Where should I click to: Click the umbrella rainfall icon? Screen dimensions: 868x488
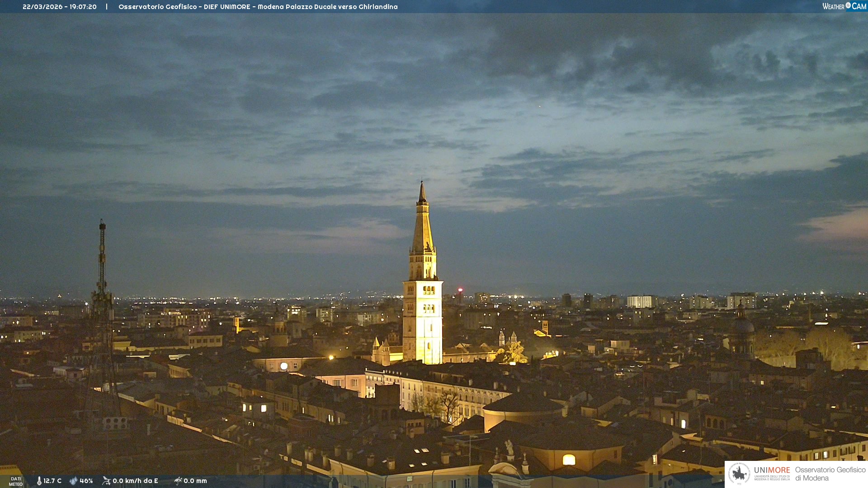[178, 481]
